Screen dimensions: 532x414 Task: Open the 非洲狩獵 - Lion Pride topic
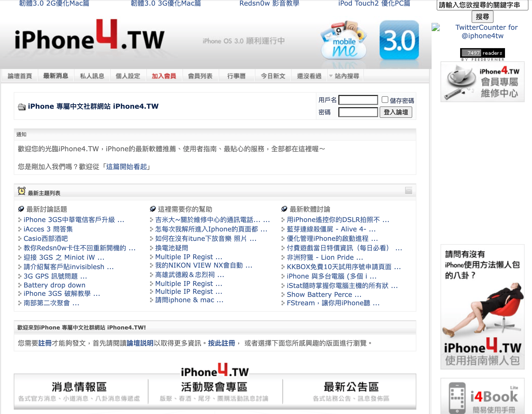click(x=325, y=257)
